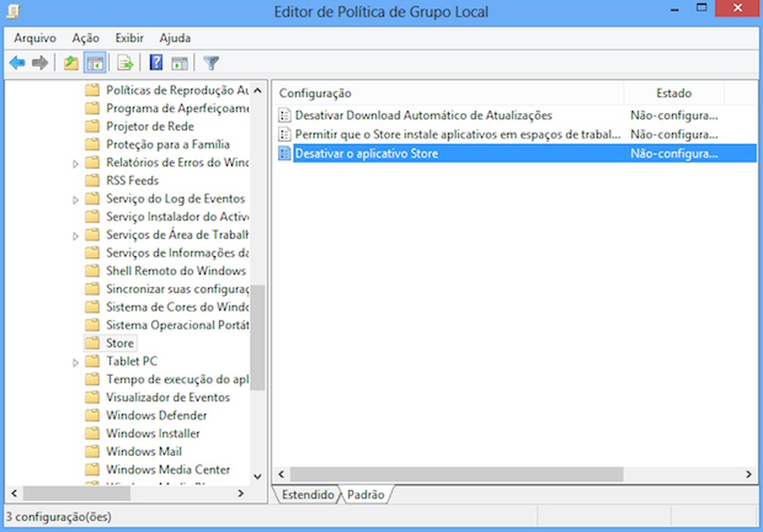
Task: Open the Ação menu
Action: [84, 37]
